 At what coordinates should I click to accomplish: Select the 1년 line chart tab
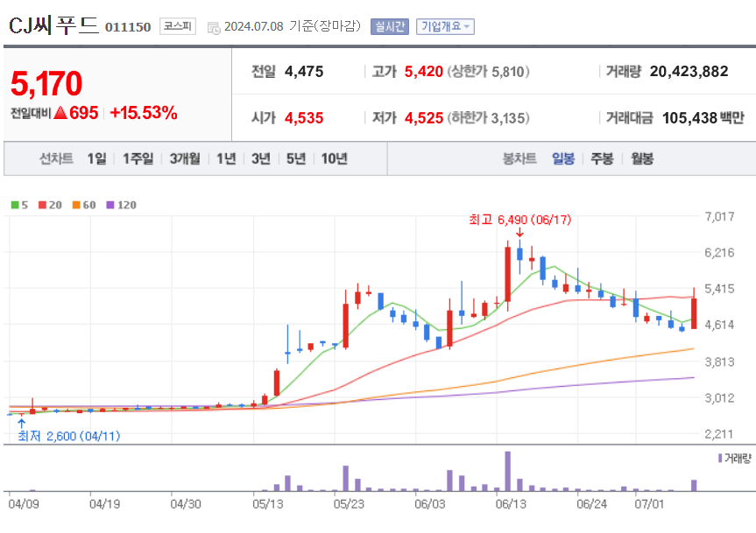(x=226, y=158)
